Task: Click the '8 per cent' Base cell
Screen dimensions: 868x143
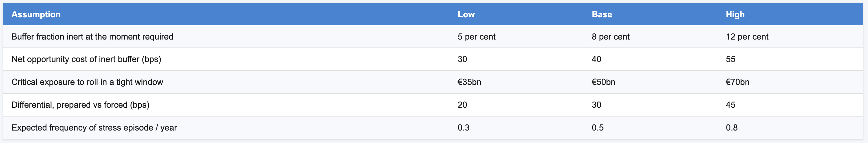Action: pos(610,37)
